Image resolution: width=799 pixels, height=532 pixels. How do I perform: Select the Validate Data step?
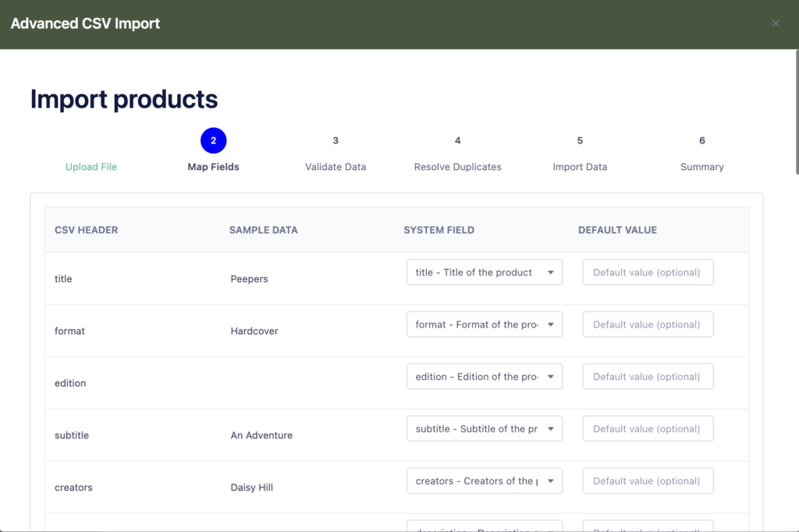[x=336, y=167]
